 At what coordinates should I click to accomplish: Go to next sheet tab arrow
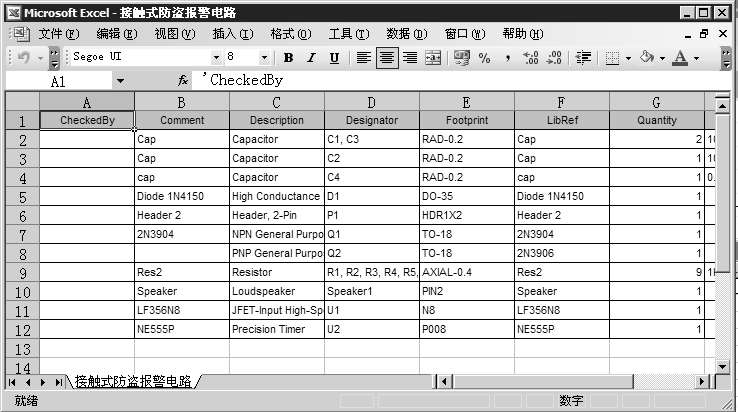pos(43,382)
